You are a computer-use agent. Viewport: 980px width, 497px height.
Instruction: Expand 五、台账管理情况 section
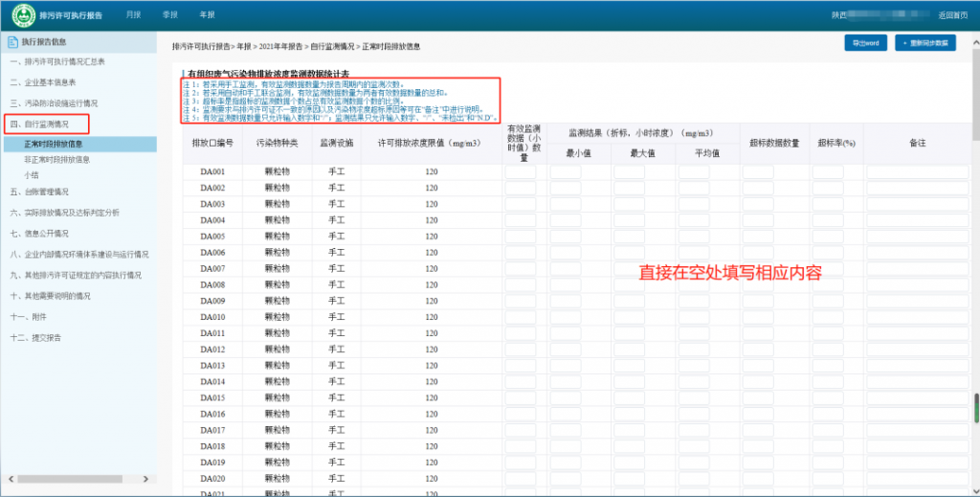[x=40, y=192]
